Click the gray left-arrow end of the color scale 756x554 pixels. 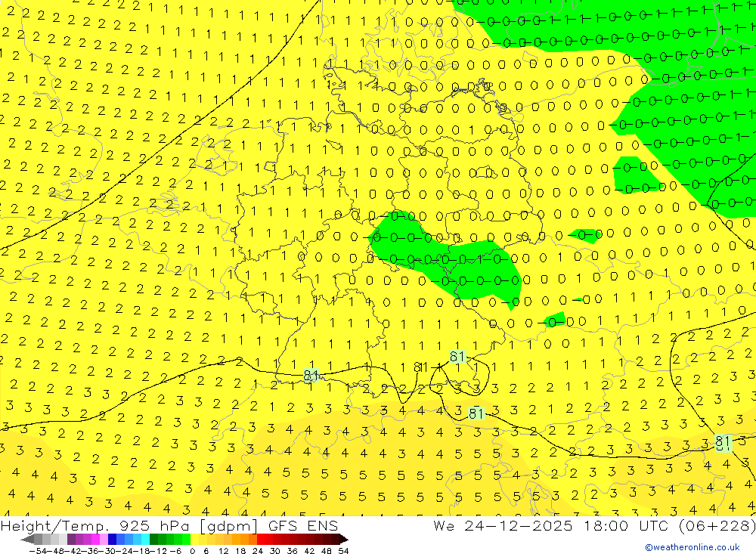coord(27,539)
